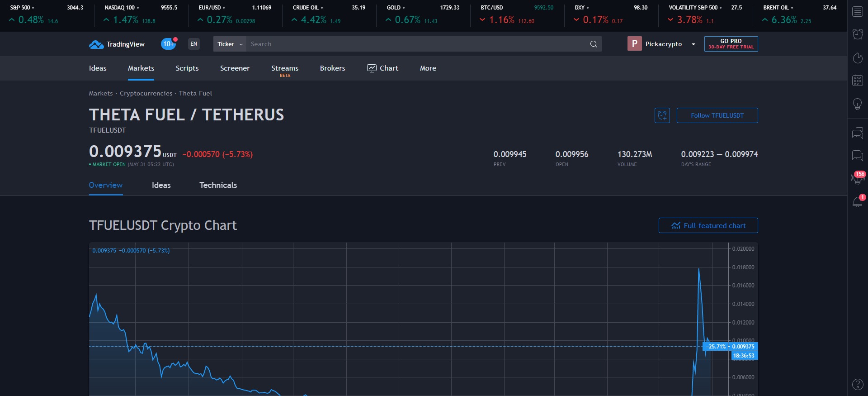Screen dimensions: 868x396
Task: Open the alerts alarm clock sidebar icon
Action: [858, 34]
